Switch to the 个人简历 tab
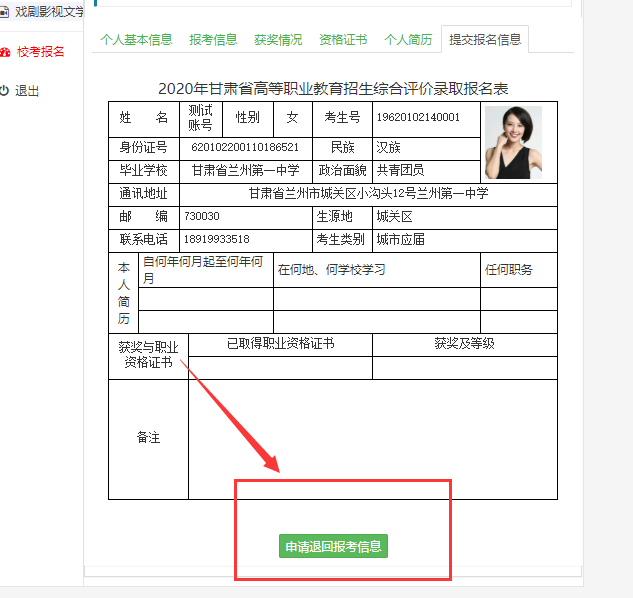 (408, 40)
